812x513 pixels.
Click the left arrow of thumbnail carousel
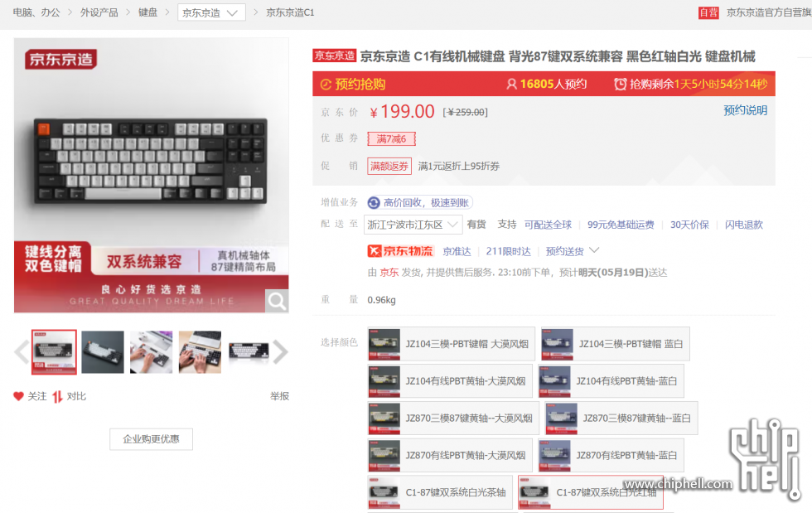tap(22, 352)
